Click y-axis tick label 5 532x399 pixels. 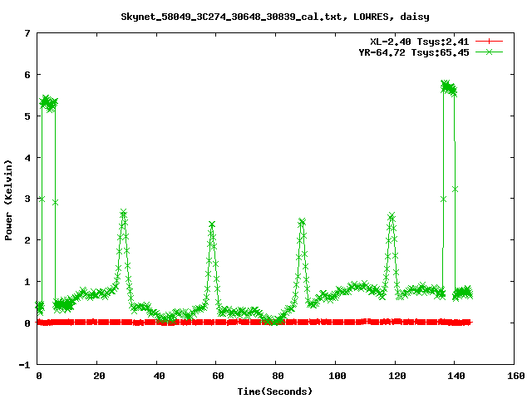(27, 116)
